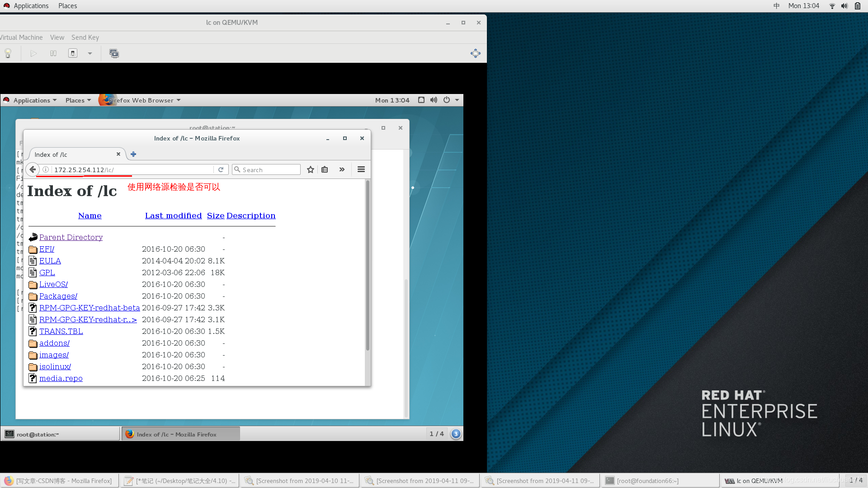Click the Run virtual machine play icon
Image resolution: width=868 pixels, height=488 pixels.
[x=33, y=53]
